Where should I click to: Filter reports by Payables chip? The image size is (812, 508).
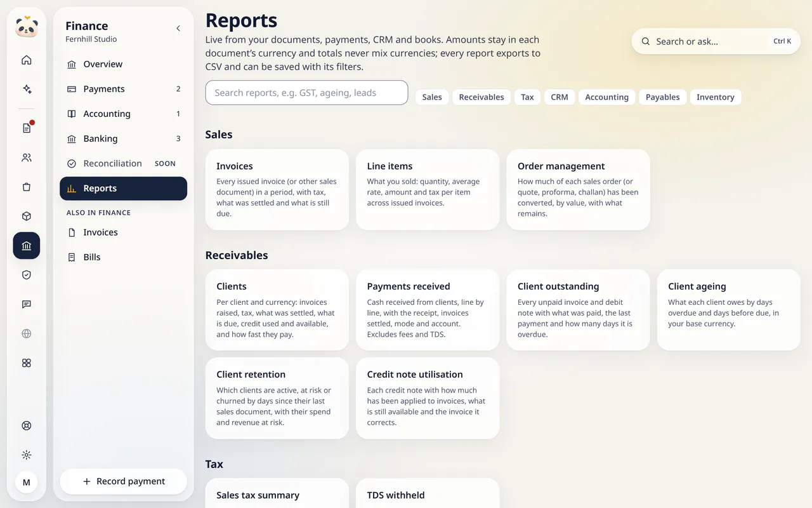663,97
